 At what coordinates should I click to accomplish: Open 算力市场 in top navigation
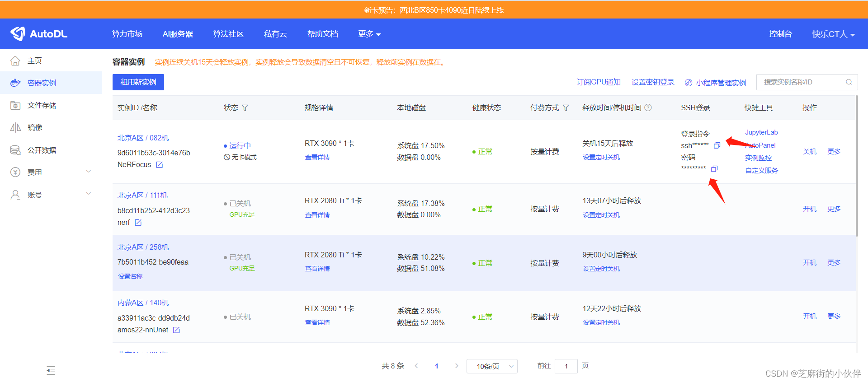[127, 34]
